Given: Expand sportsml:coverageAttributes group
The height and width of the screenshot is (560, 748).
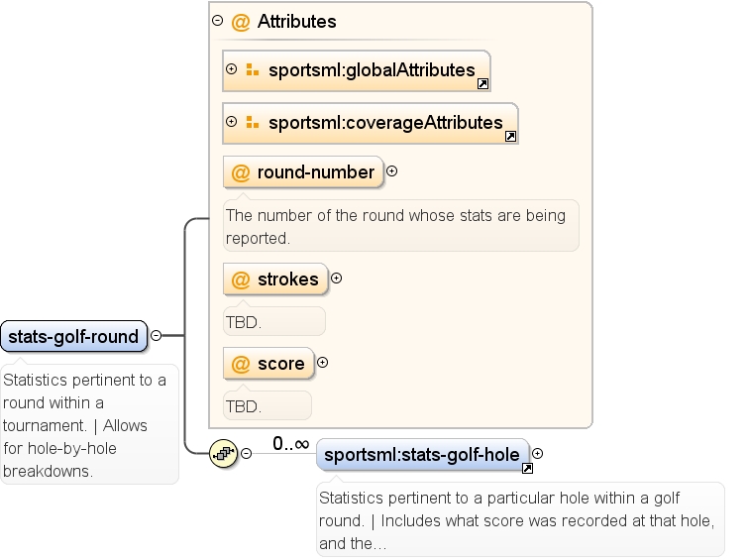Looking at the screenshot, I should 232,122.
